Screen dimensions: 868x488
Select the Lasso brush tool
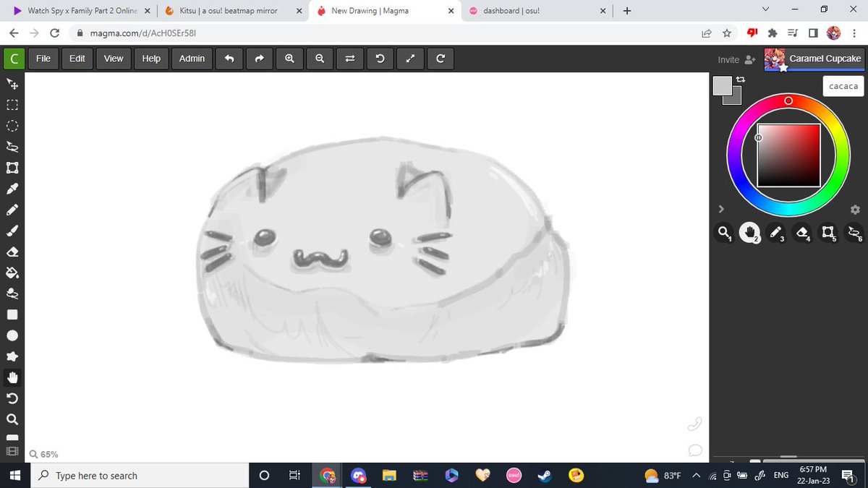[12, 294]
